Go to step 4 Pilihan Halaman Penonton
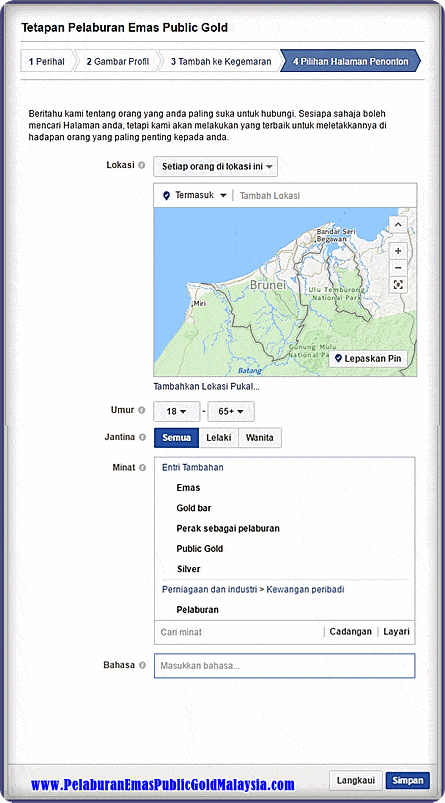 coord(351,61)
